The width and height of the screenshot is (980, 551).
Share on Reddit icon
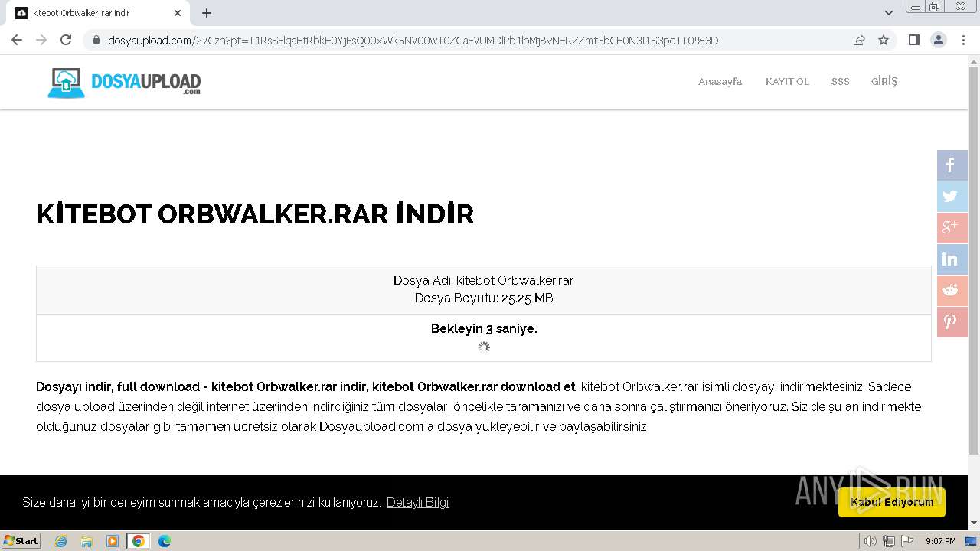[952, 291]
